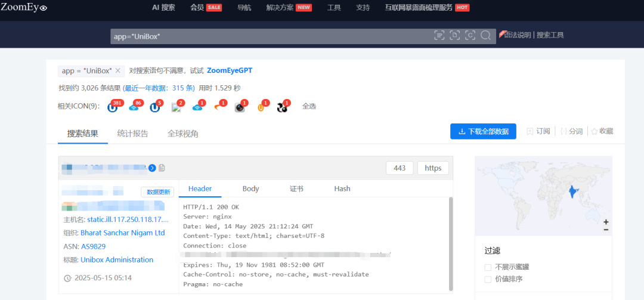Click the "Server: nginx" header line

coord(208,217)
